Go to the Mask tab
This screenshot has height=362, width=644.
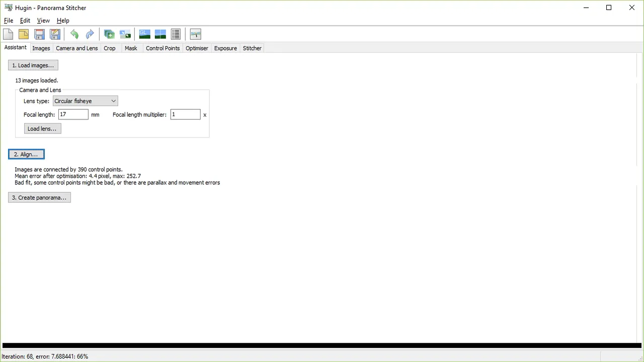pos(131,48)
